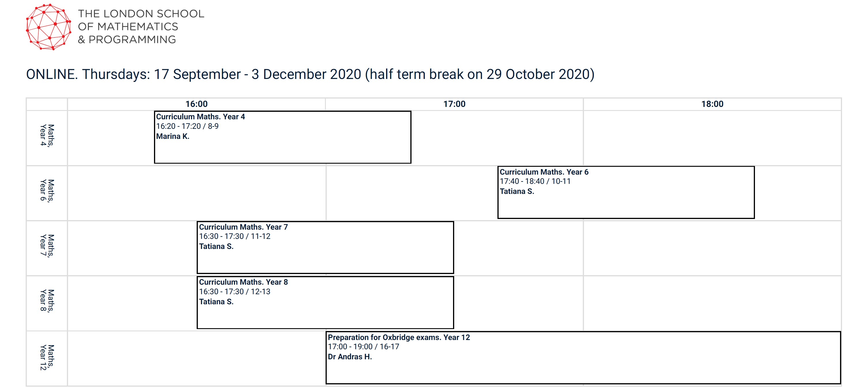868x391 pixels.
Task: Open the Curriculum Maths Year 4 class block
Action: (x=282, y=137)
